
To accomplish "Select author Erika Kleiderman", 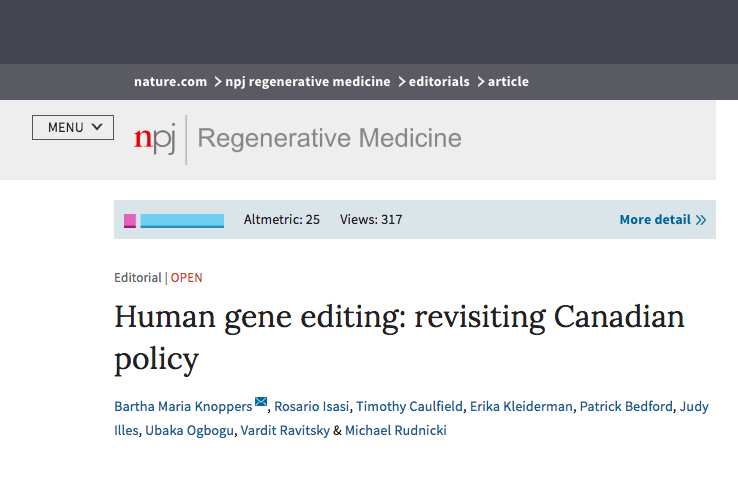I will [521, 407].
